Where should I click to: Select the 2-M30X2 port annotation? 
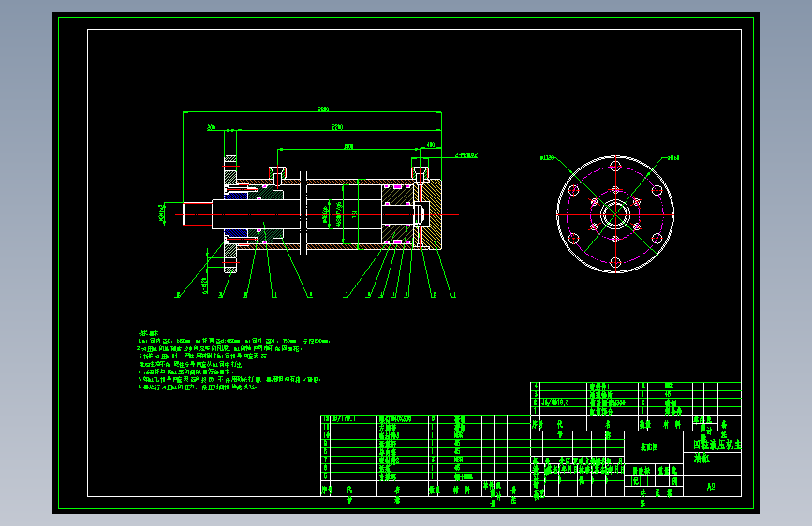pos(466,155)
